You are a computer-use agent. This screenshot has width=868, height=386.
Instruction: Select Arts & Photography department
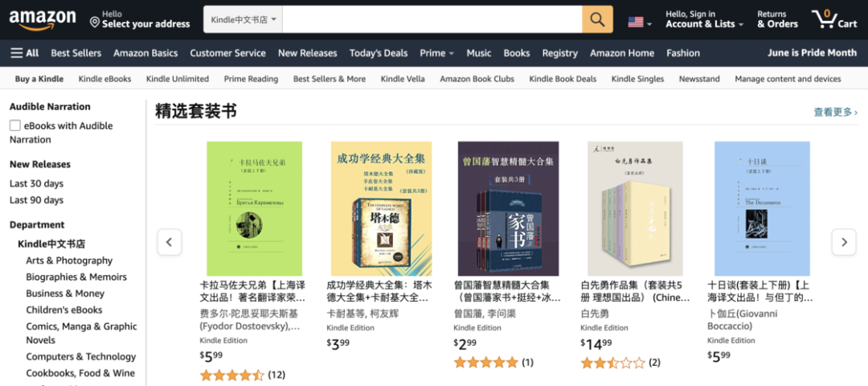coord(69,261)
